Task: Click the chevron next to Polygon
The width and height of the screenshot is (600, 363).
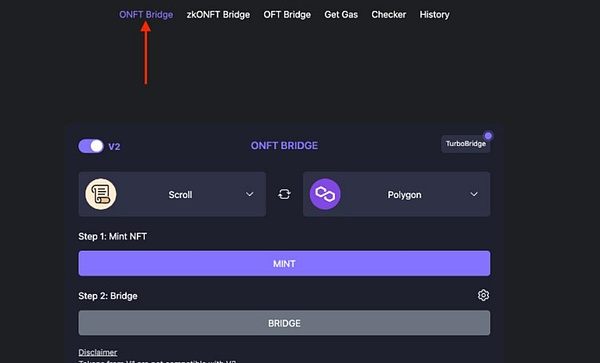Action: (x=474, y=194)
